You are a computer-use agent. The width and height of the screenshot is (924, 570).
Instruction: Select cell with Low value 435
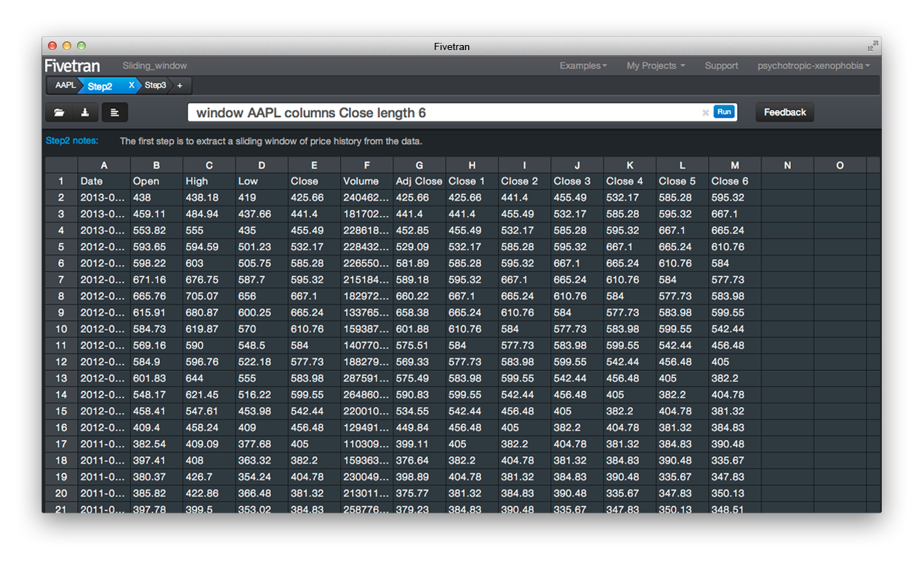coord(262,230)
